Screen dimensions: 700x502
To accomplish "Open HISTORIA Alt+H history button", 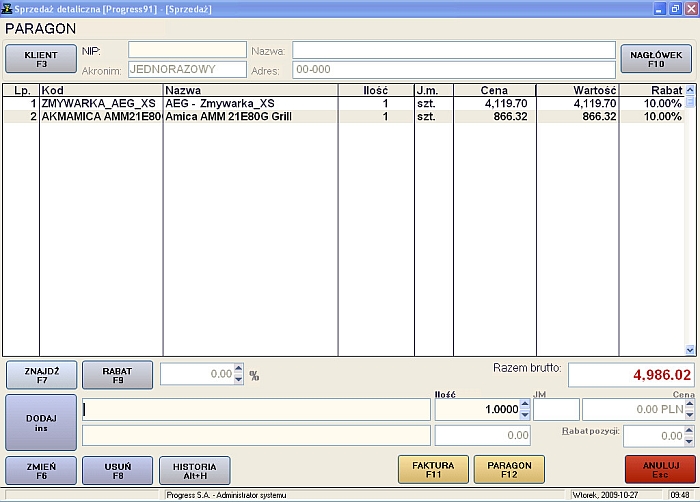I will [195, 470].
